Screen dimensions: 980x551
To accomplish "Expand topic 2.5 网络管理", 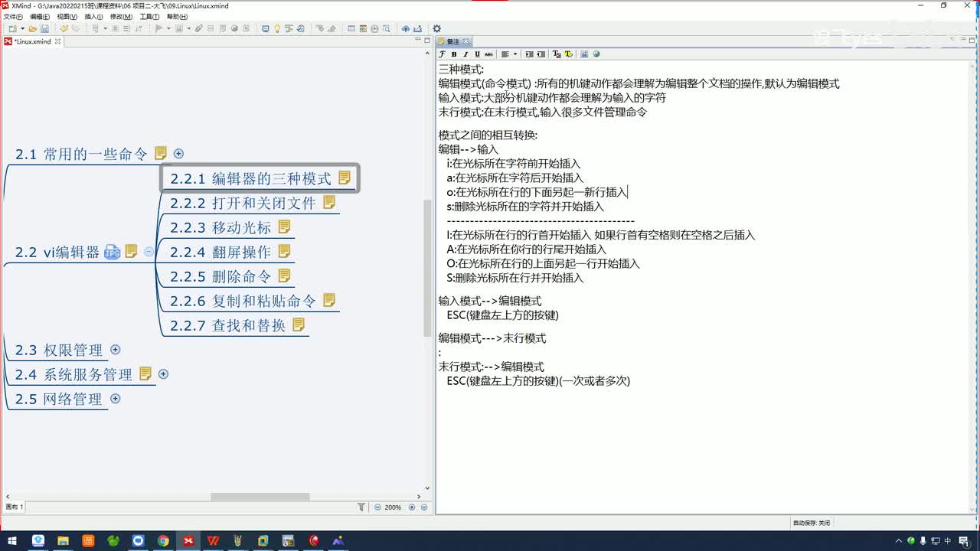I will (x=116, y=399).
